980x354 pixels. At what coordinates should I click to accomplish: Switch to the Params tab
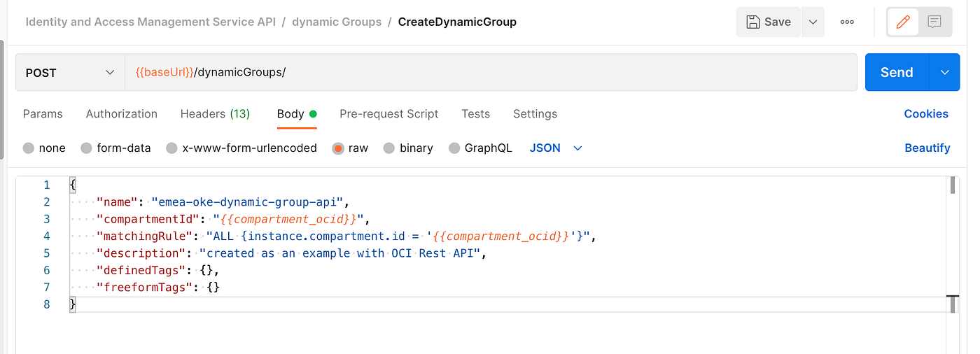click(43, 114)
